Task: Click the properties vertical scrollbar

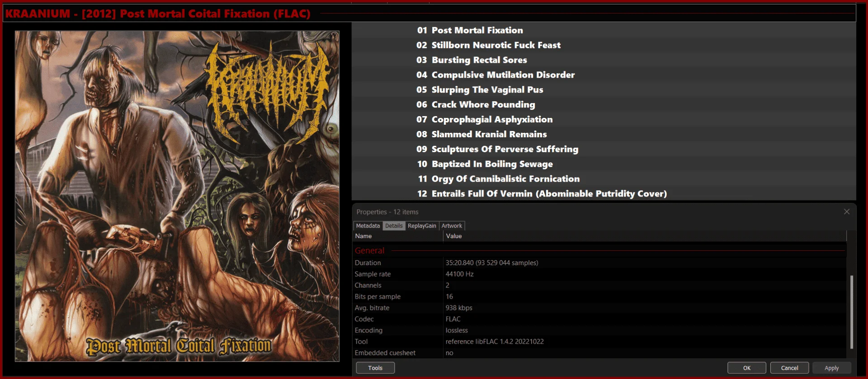Action: [851, 312]
